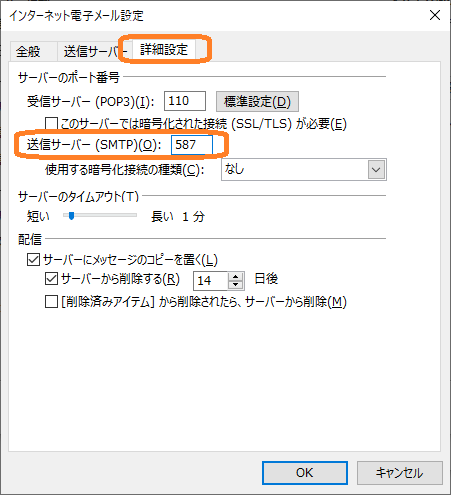451x495 pixels.
Task: Open the encryption type dropdown showing なし
Action: pos(304,170)
